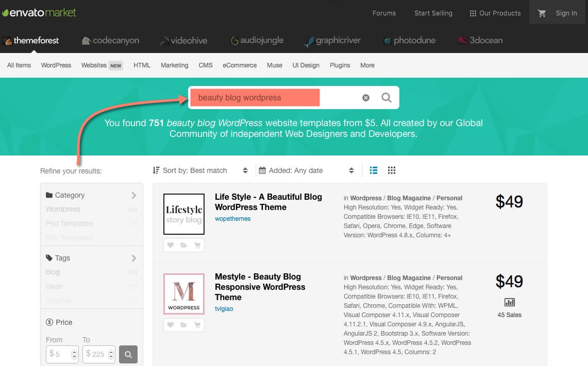
Task: Open the shopping cart icon in header
Action: 542,13
